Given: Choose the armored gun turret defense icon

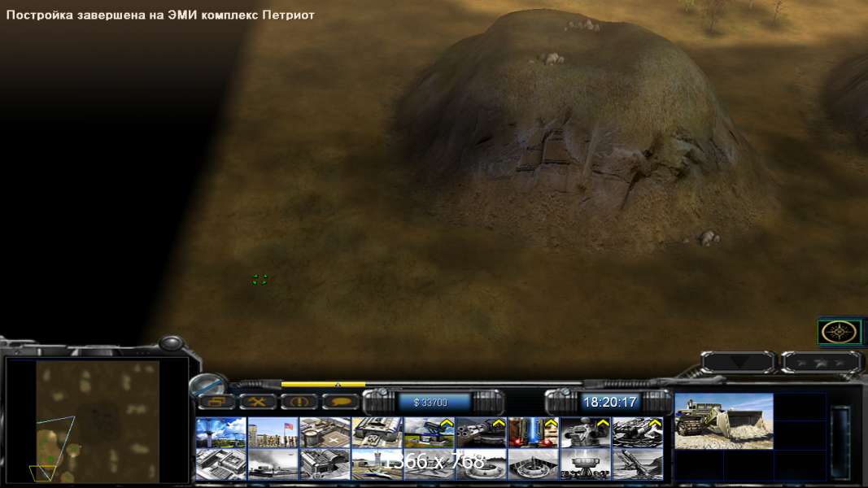Looking at the screenshot, I should click(x=585, y=433).
